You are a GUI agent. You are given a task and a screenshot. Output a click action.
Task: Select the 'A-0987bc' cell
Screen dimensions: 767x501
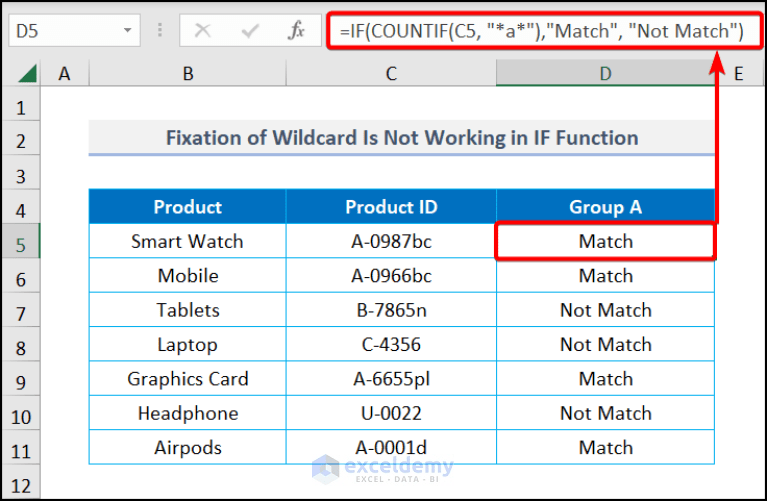point(391,241)
